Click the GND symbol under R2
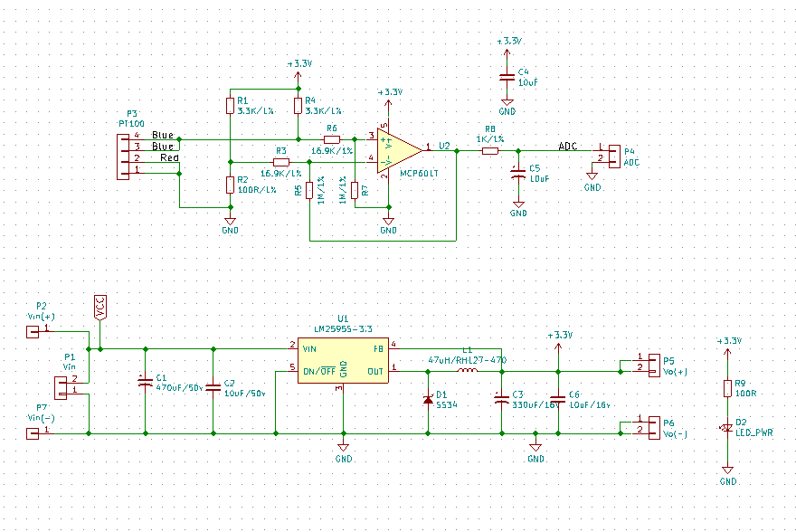The image size is (796, 532). [x=230, y=222]
